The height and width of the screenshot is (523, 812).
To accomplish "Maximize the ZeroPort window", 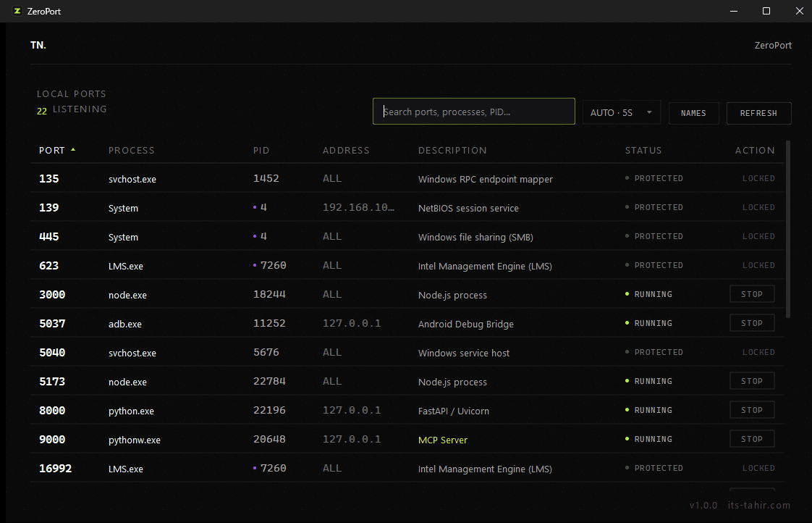I will click(x=766, y=11).
